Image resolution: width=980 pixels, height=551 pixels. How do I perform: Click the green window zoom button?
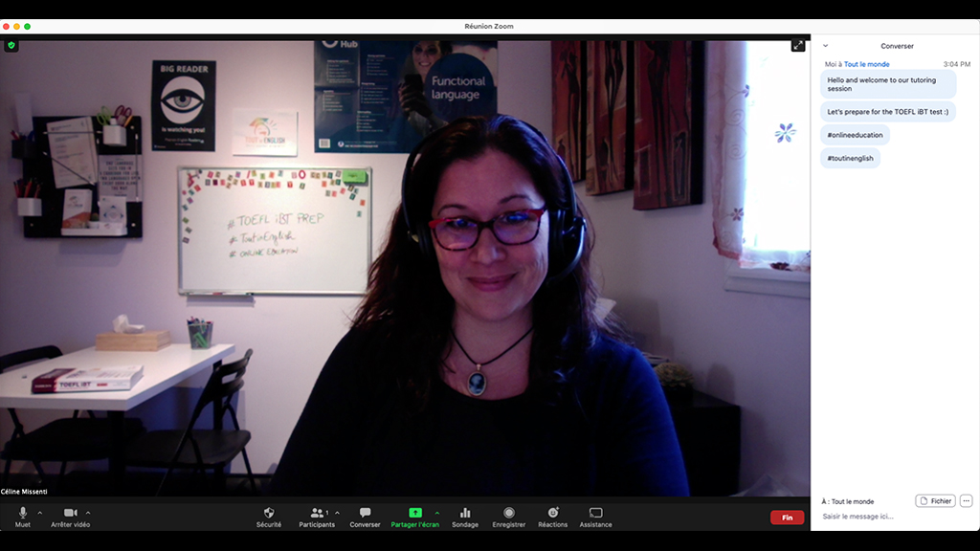point(28,26)
